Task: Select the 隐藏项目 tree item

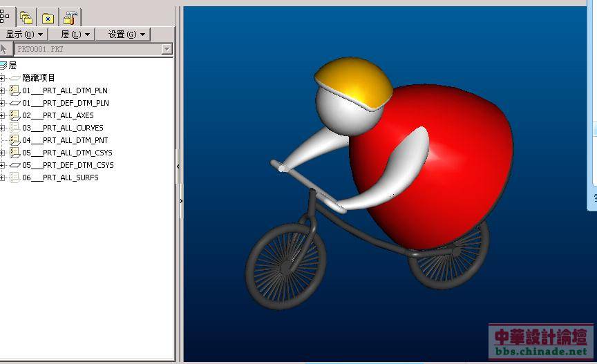Action: [x=39, y=77]
